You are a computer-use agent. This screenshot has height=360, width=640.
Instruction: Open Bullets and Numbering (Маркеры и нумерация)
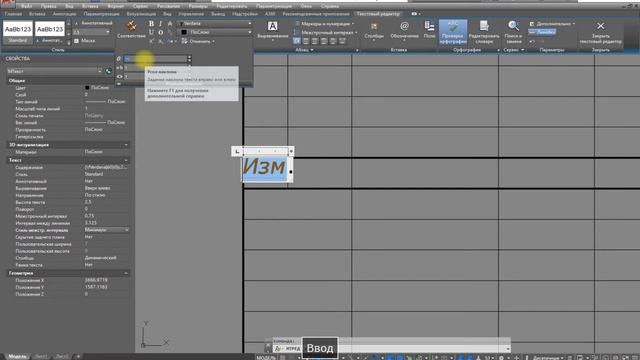pos(324,24)
